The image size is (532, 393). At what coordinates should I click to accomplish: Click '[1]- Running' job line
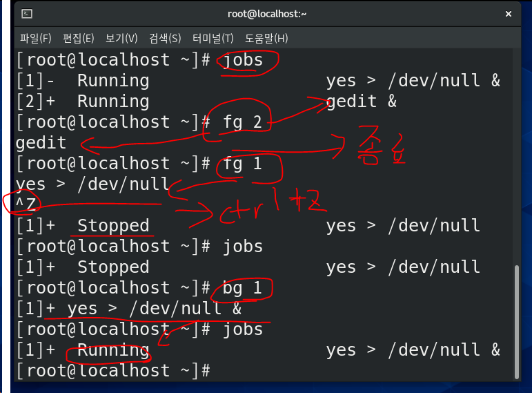[83, 81]
